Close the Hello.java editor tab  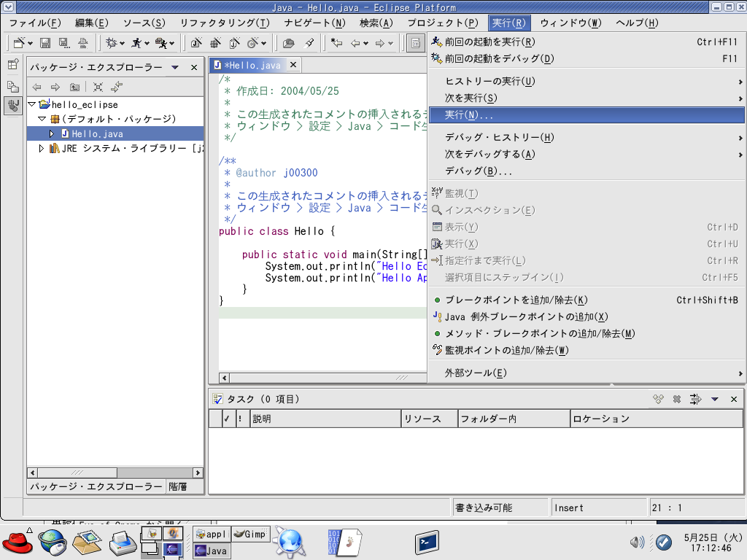pyautogui.click(x=293, y=65)
